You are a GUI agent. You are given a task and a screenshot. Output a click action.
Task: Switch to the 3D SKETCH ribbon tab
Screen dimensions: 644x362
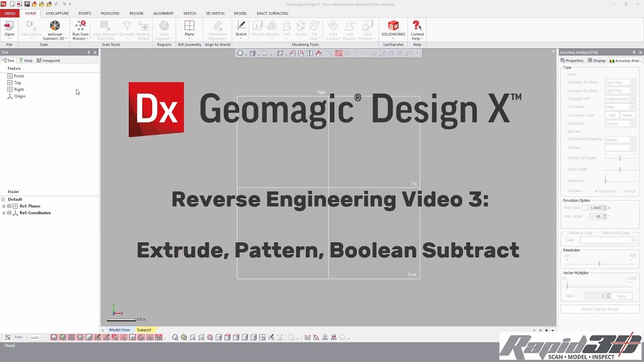click(x=215, y=14)
